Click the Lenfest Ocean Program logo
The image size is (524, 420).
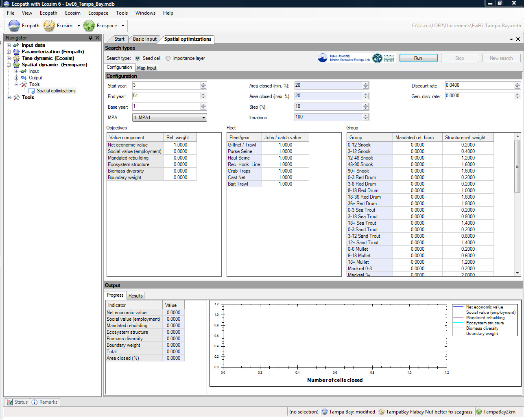pos(384,58)
